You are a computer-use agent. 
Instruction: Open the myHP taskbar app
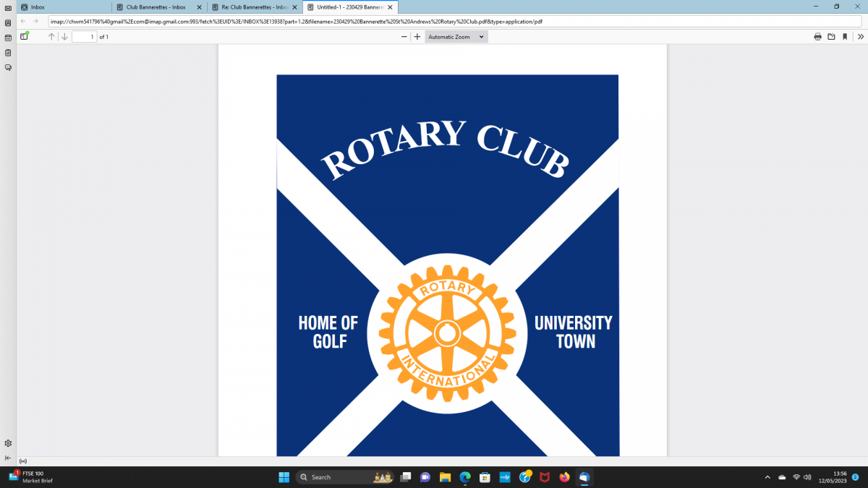[x=505, y=477]
